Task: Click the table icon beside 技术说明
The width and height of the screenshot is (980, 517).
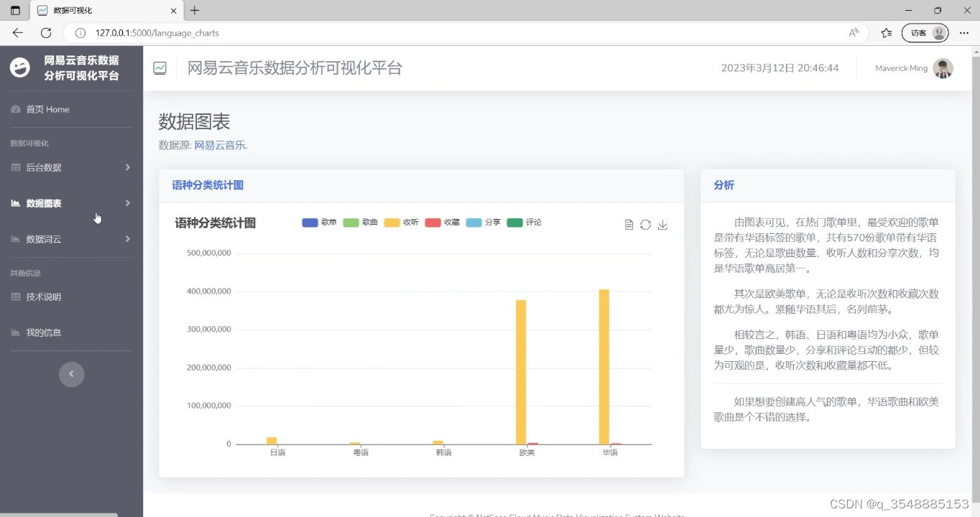Action: pos(16,297)
